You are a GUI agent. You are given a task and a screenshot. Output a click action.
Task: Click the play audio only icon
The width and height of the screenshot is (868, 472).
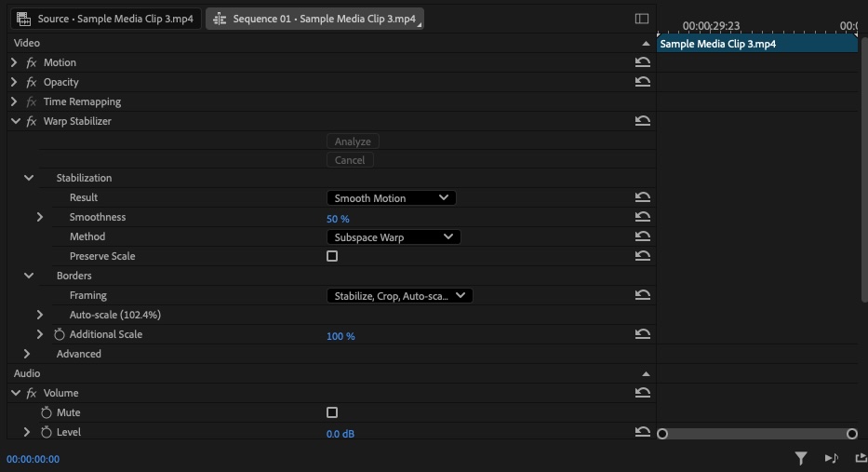[x=831, y=458]
